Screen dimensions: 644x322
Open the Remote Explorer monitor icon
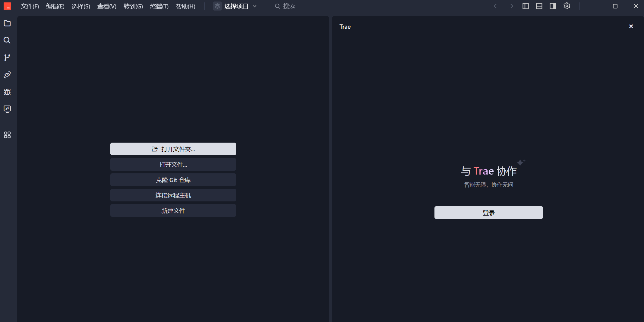point(7,109)
